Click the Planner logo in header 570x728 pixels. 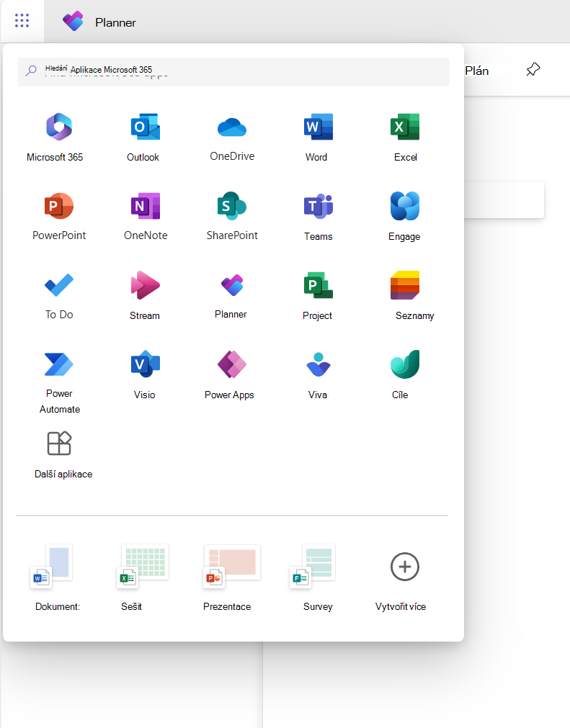coord(73,22)
